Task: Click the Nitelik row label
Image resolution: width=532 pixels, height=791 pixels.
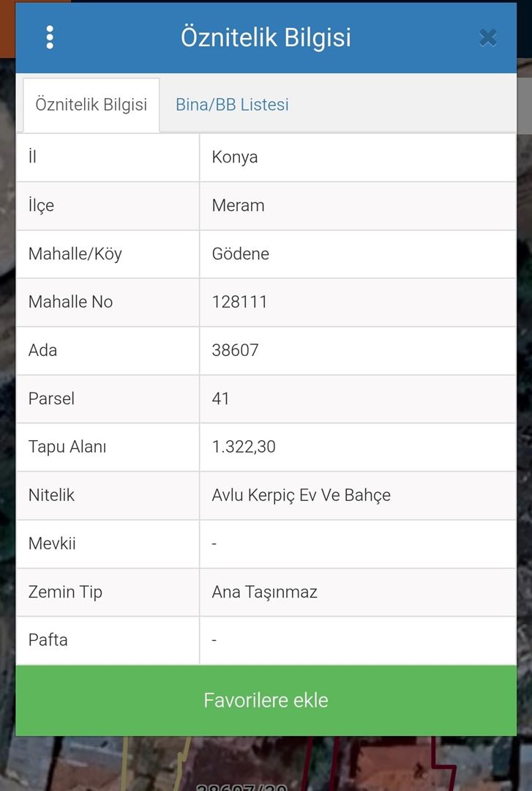Action: point(52,495)
